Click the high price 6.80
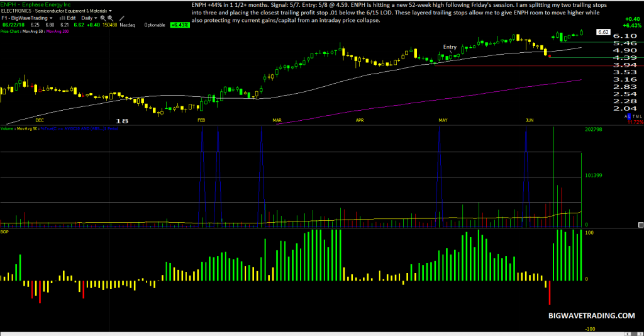 tap(50, 25)
